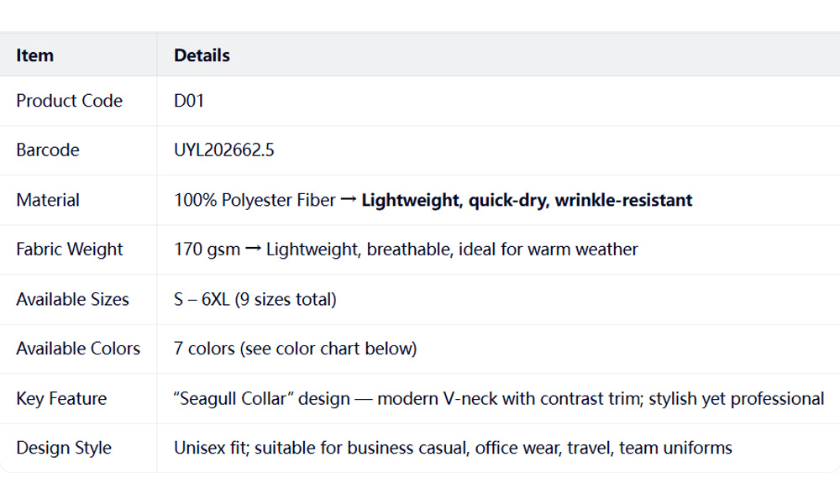Click the product code value "D01"
The image size is (840, 504).
pyautogui.click(x=189, y=101)
